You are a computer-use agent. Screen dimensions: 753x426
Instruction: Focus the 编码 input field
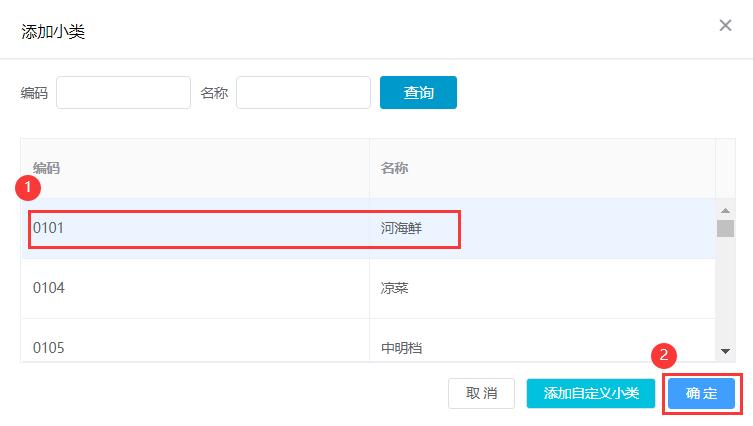click(123, 92)
